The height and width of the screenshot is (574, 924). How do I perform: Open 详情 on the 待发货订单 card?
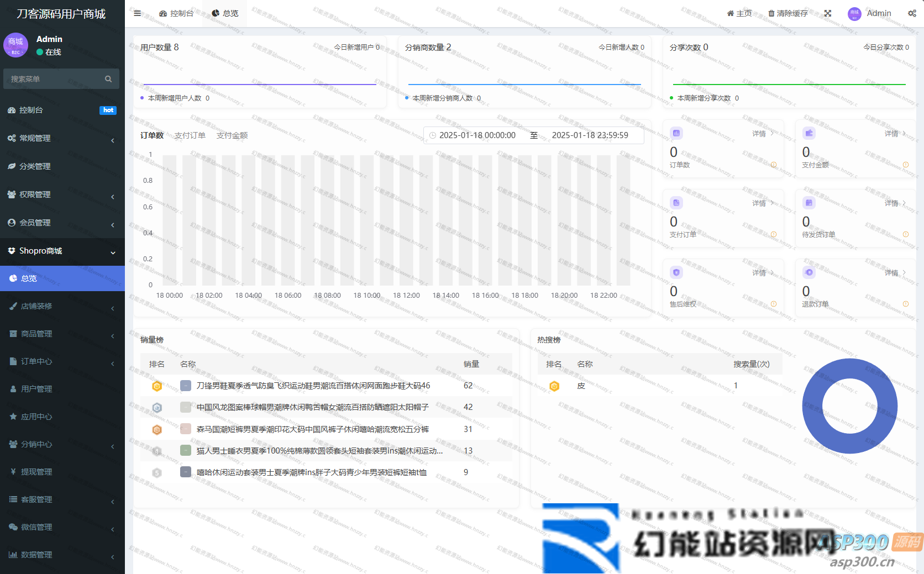[x=894, y=203]
